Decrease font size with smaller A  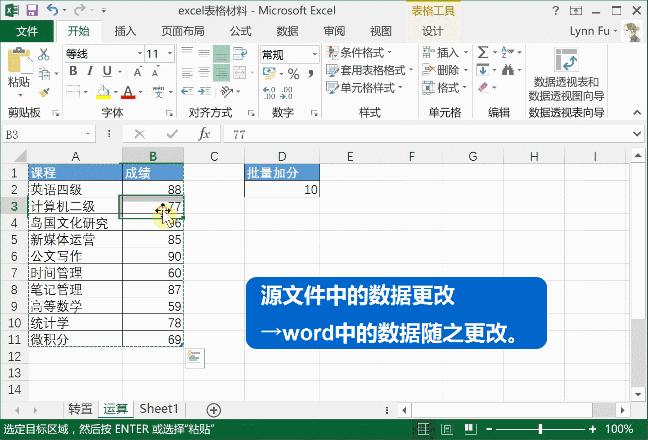155,72
